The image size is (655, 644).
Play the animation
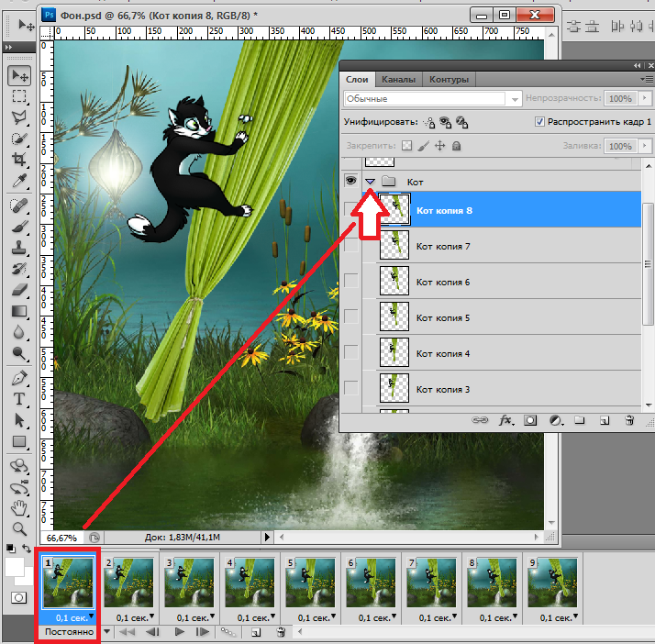coord(180,631)
